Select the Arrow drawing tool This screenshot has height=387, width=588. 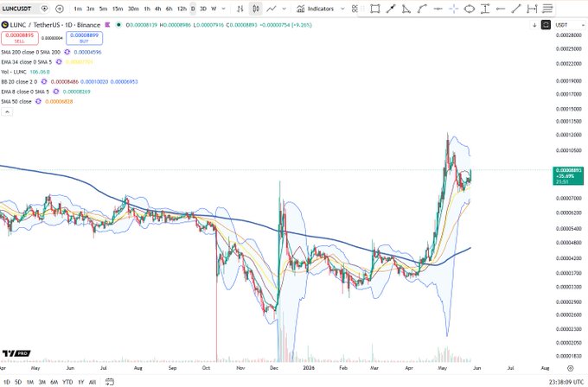391,9
